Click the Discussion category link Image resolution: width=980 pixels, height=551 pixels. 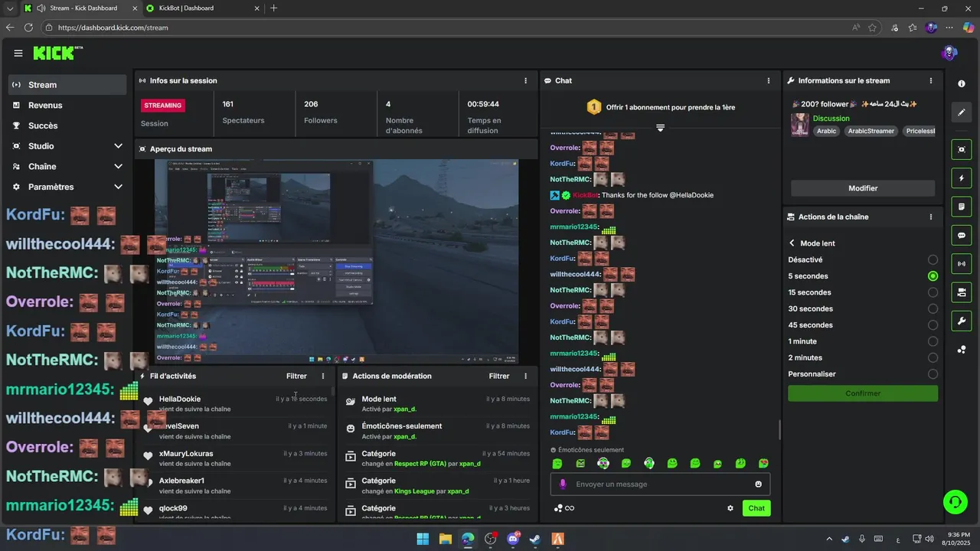[x=831, y=119]
